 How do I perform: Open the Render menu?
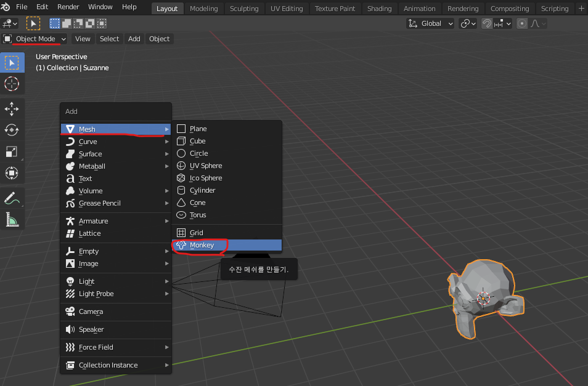[68, 7]
